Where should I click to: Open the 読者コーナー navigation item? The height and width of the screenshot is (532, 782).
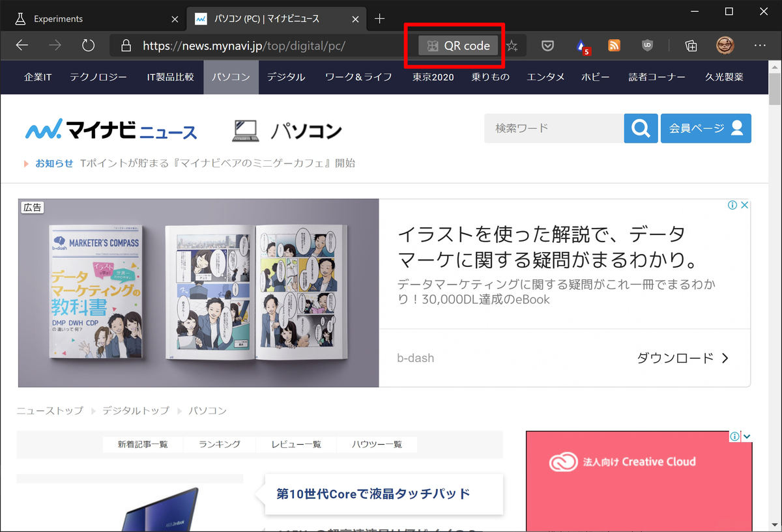point(657,77)
